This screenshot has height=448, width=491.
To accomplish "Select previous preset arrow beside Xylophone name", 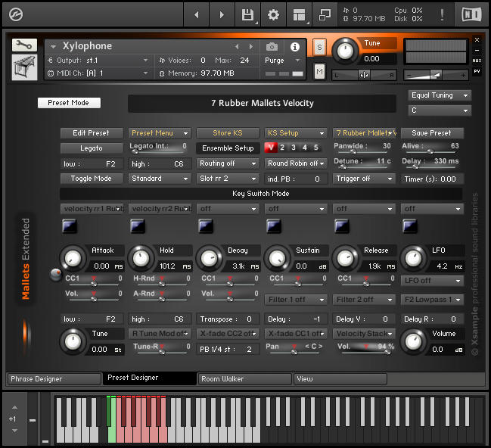I will (x=237, y=47).
